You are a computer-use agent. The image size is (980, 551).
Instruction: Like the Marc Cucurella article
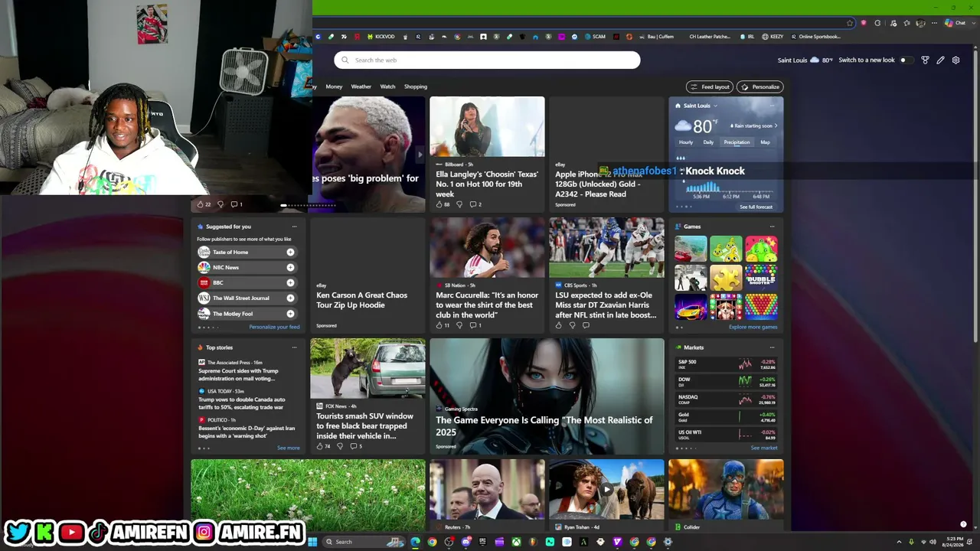[439, 325]
